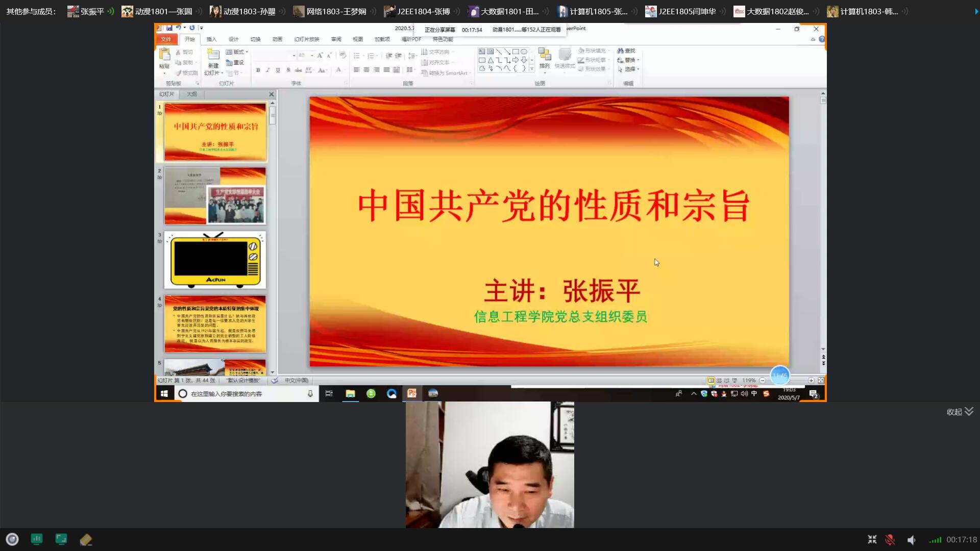Open the font size dropdown
The width and height of the screenshot is (980, 551).
pyautogui.click(x=312, y=55)
